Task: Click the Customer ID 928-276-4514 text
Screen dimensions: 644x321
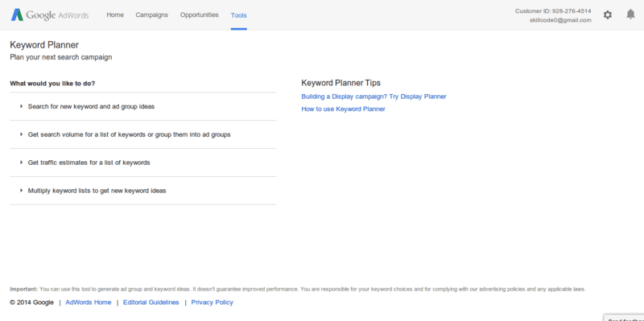Action: point(553,11)
